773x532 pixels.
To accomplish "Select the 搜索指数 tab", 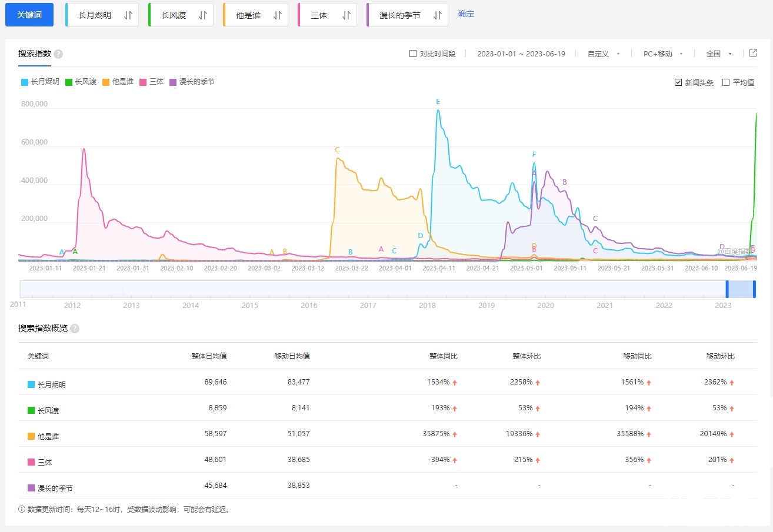I will coord(35,53).
